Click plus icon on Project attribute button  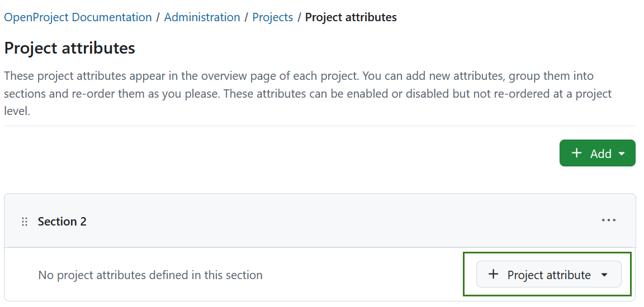click(x=493, y=275)
